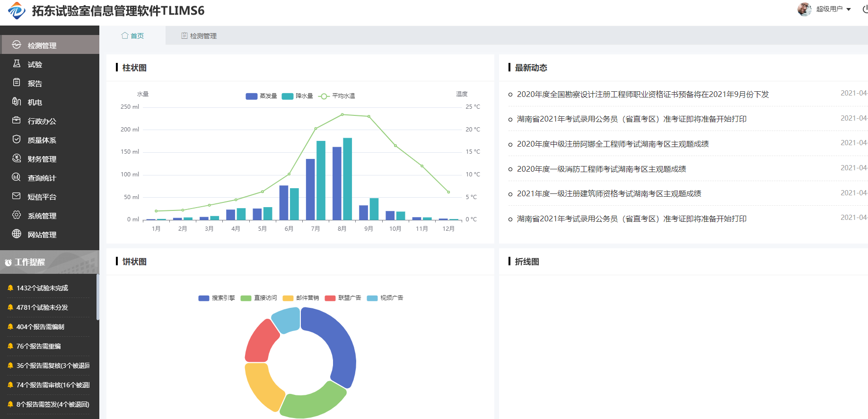Image resolution: width=868 pixels, height=419 pixels.
Task: Click the 检测管理 sidebar icon
Action: coord(17,45)
